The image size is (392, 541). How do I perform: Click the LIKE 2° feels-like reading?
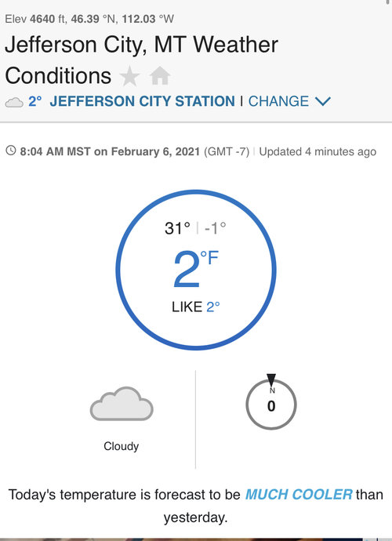coord(196,307)
